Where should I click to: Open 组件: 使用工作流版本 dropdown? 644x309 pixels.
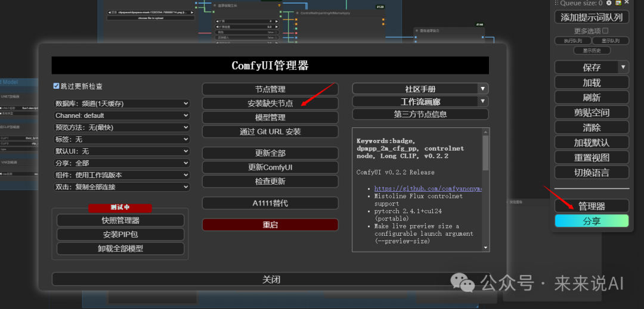(x=122, y=175)
